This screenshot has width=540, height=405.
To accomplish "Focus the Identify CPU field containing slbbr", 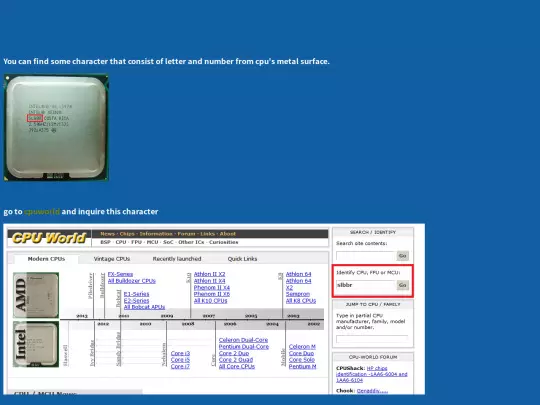I will tap(365, 285).
